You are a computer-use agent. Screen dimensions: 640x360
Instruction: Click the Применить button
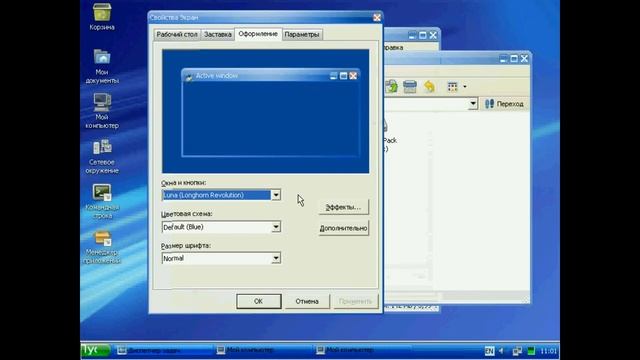[x=355, y=301]
